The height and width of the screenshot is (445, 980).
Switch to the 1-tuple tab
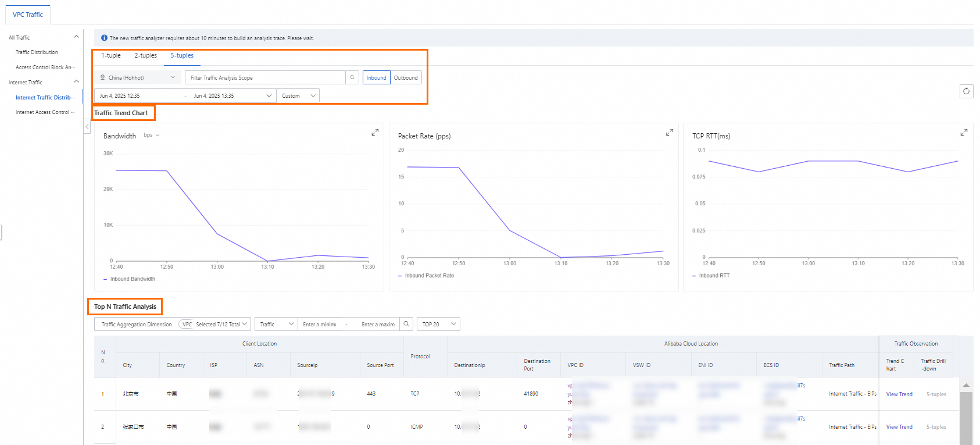111,56
